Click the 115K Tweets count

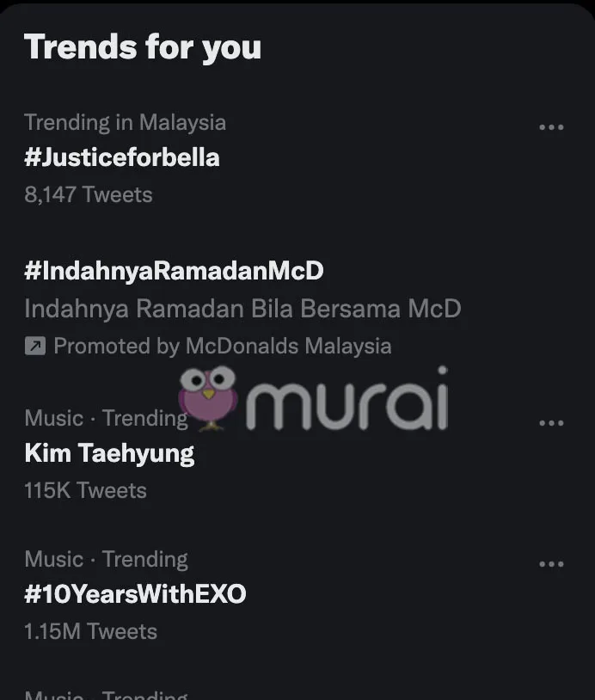[85, 491]
